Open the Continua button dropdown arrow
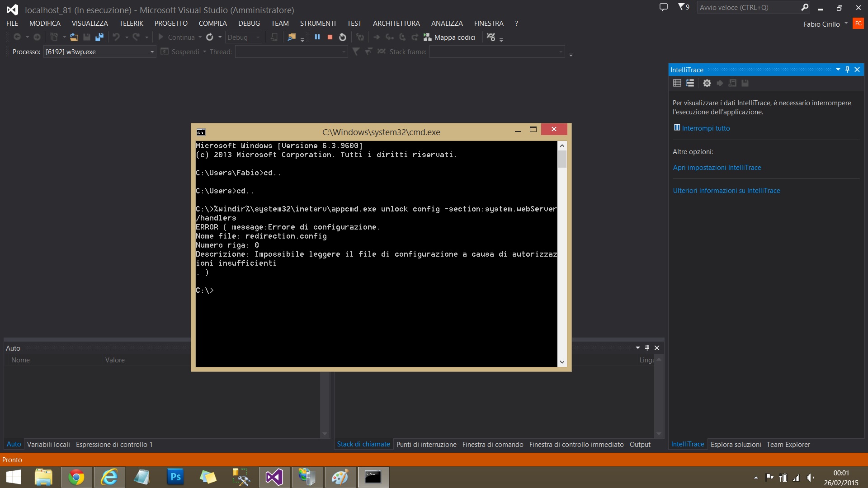The image size is (868, 488). click(x=200, y=38)
